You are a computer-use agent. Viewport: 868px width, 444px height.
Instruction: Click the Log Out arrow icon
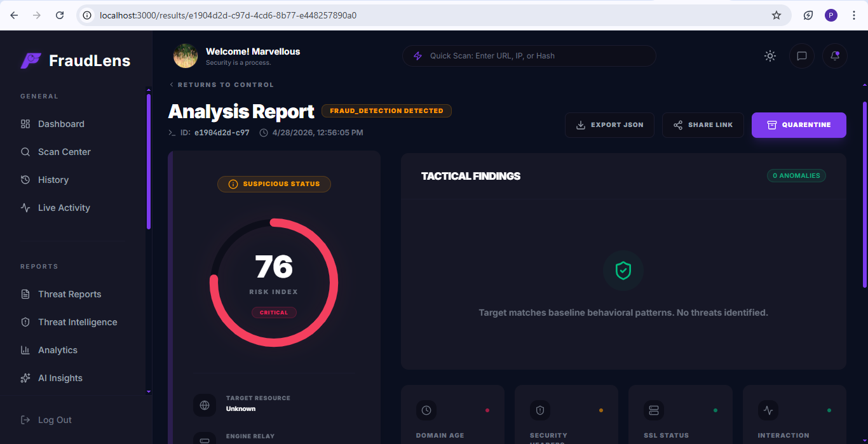(x=25, y=420)
